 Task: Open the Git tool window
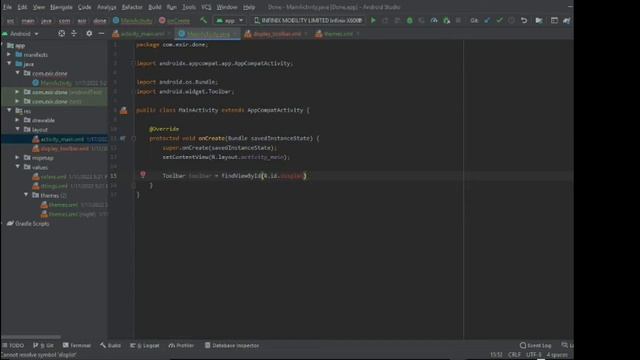pyautogui.click(x=43, y=345)
